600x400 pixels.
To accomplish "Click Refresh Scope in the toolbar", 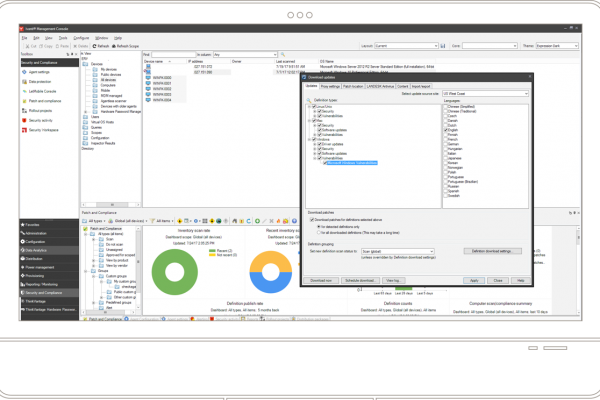I will click(x=125, y=46).
